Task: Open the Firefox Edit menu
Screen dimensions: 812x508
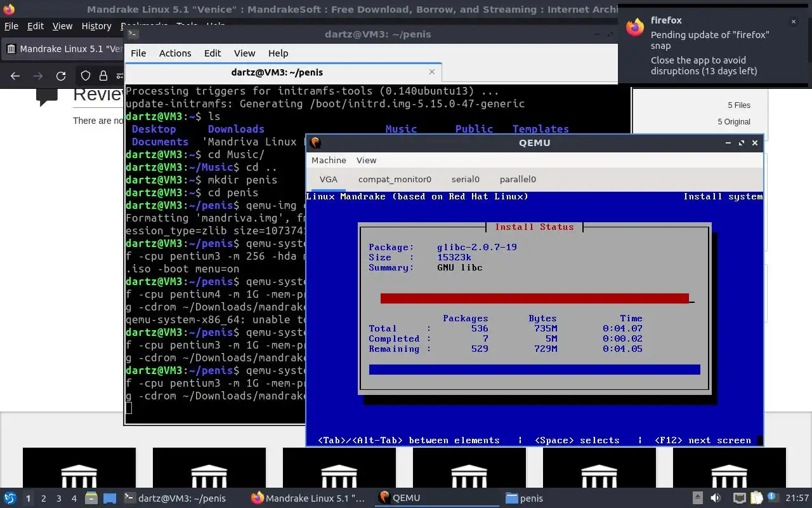Action: click(36, 26)
